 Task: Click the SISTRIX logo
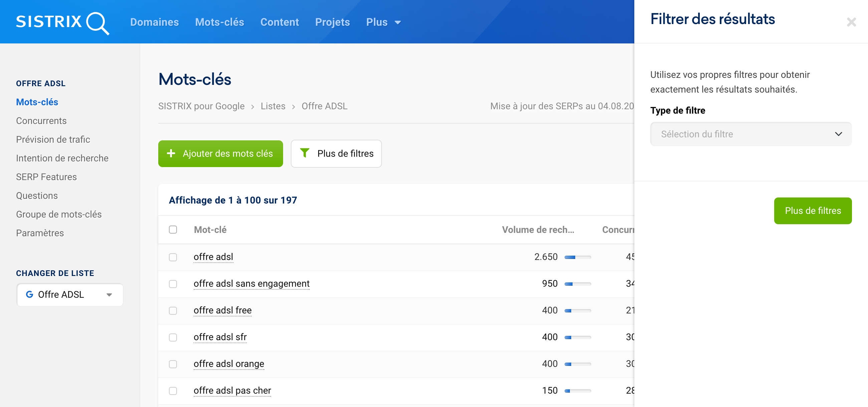tap(63, 23)
